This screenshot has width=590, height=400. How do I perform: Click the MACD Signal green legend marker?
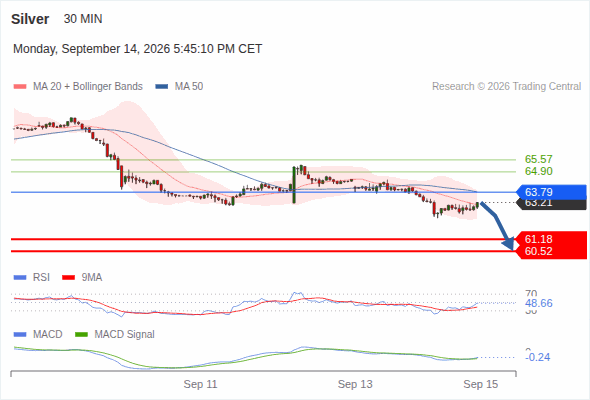coord(82,335)
